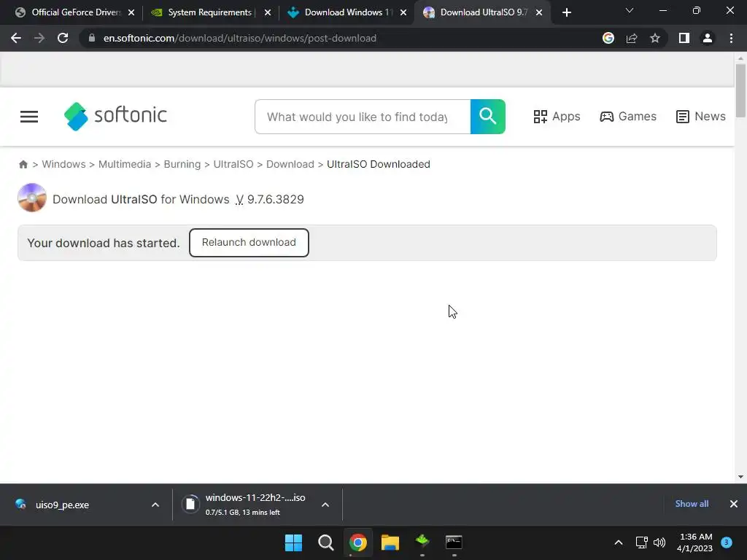This screenshot has height=560, width=747.
Task: Close the Official GeForce Drivers tab
Action: [x=131, y=12]
